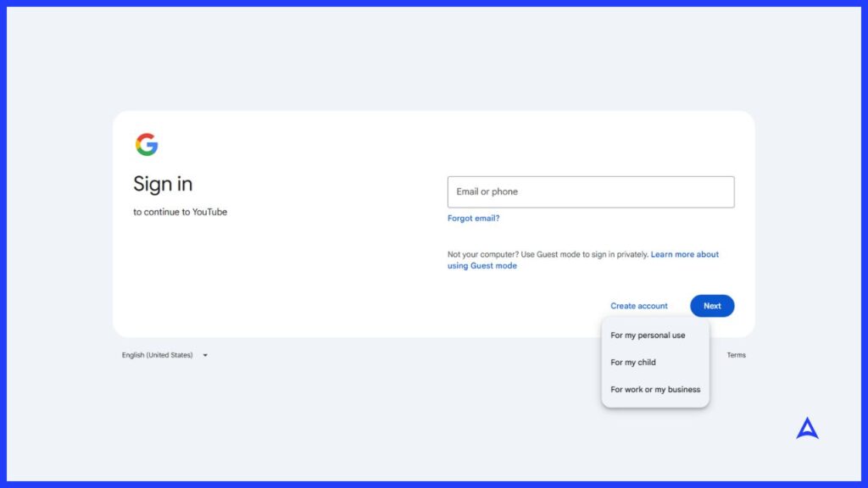Viewport: 868px width, 488px height.
Task: Click the Sign in heading
Action: click(163, 184)
